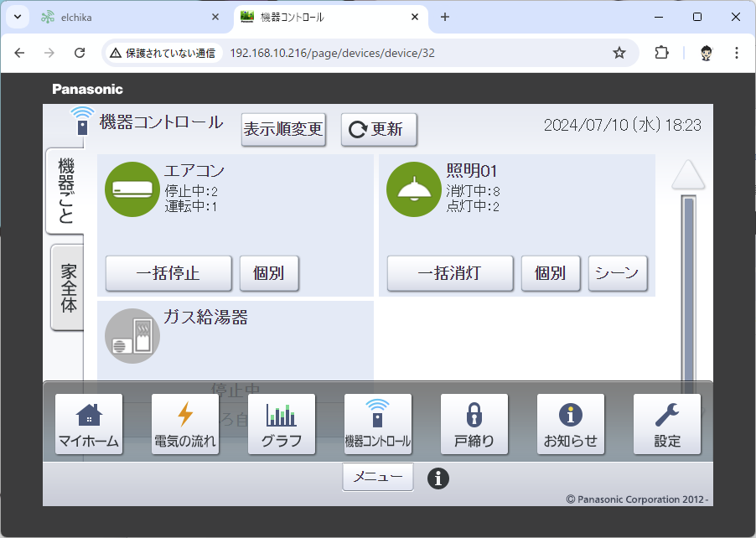The height and width of the screenshot is (538, 756).
Task: Switch to the 家全体 side tab
Action: pyautogui.click(x=68, y=287)
